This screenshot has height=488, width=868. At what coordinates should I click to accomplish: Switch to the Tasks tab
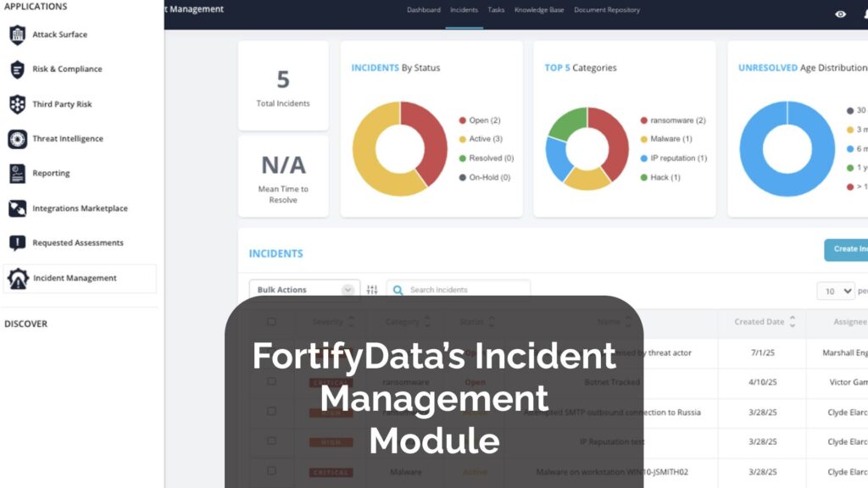point(496,10)
